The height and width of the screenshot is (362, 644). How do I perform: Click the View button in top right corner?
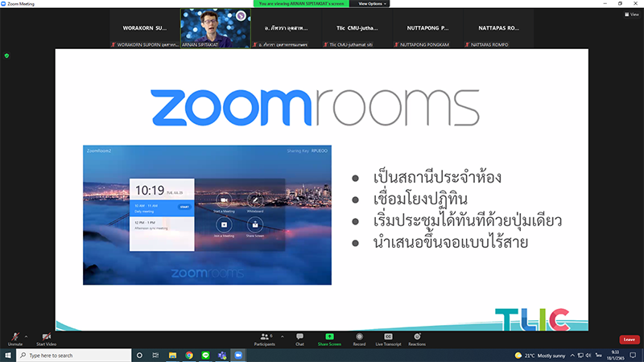point(632,14)
